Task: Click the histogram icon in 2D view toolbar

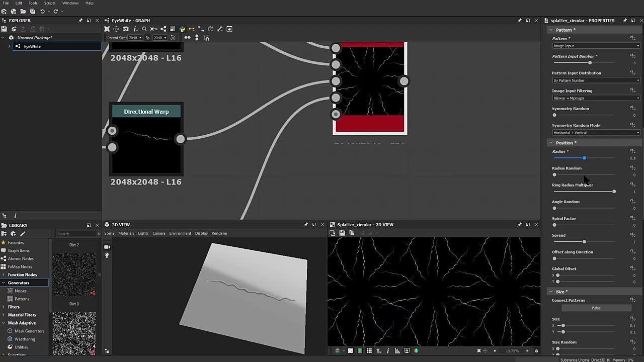Action: click(397, 350)
